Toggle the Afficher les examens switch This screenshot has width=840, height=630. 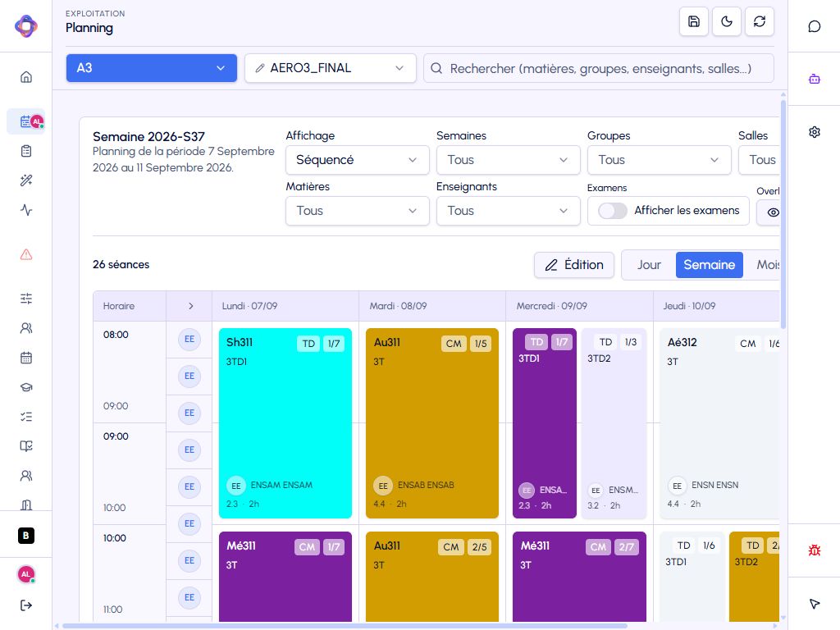click(x=612, y=211)
